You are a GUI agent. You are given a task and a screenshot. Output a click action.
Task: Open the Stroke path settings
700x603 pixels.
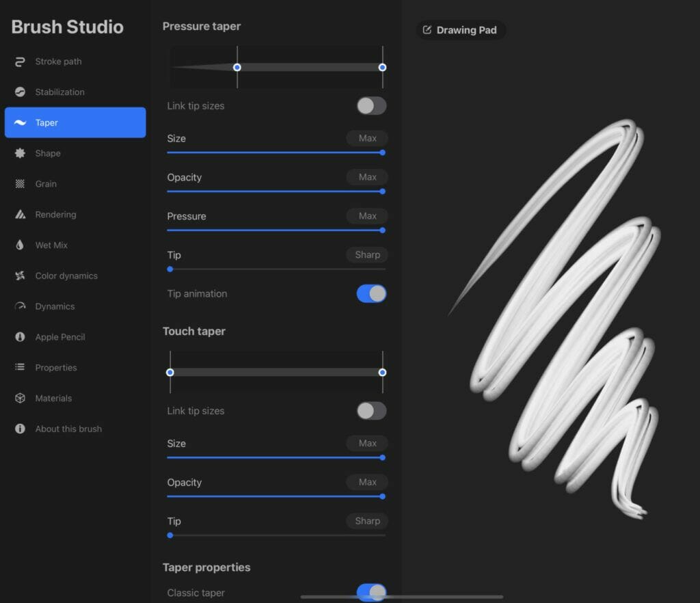point(75,62)
